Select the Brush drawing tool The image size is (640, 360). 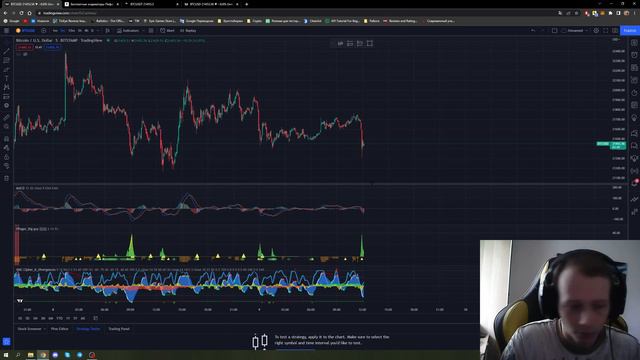[6, 69]
